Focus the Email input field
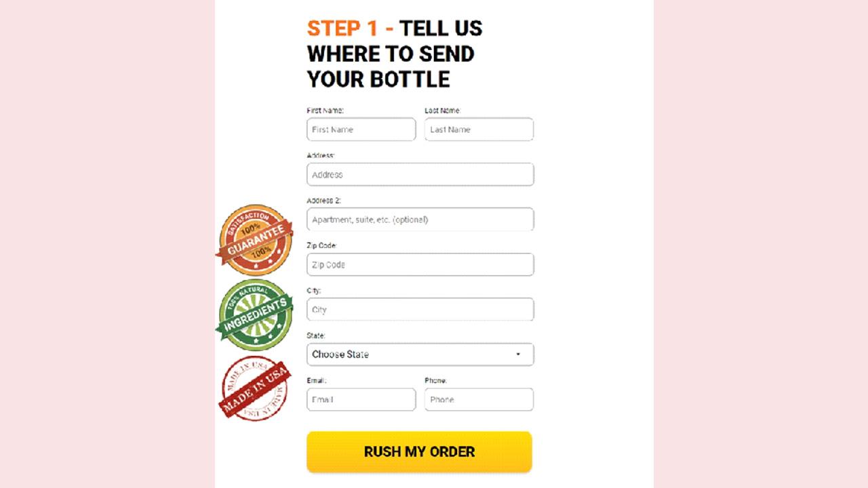868x488 pixels. 361,400
